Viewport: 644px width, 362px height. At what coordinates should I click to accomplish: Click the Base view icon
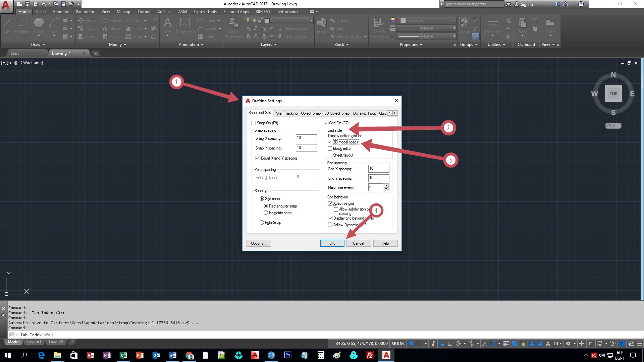(x=550, y=26)
